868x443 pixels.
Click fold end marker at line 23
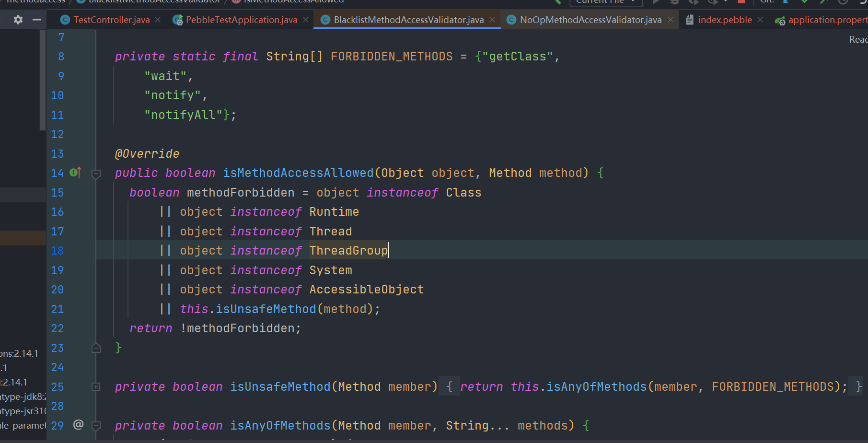[96, 348]
